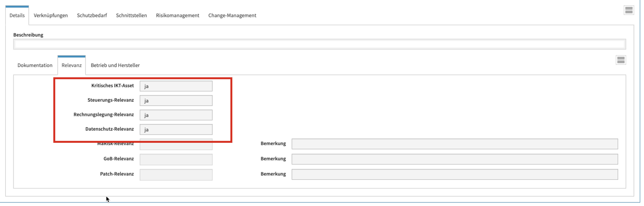This screenshot has height=206, width=644.
Task: Click the top-right tab layout toggle icon
Action: pyautogui.click(x=629, y=10)
